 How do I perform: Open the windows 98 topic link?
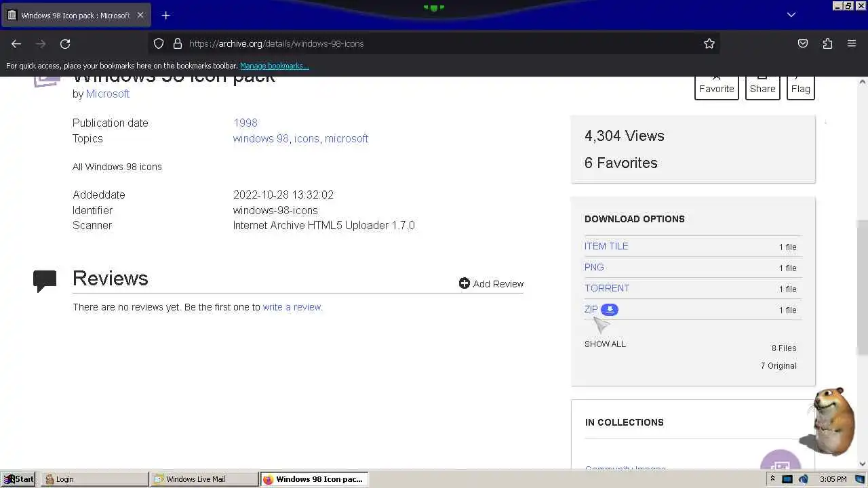260,138
